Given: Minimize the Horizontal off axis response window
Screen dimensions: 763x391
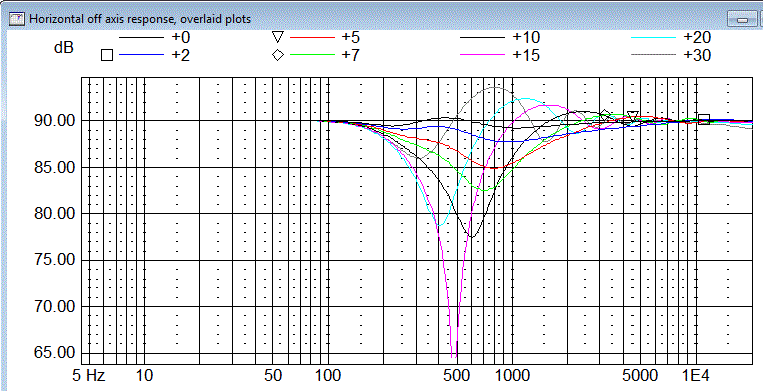Looking at the screenshot, I should 742,19.
